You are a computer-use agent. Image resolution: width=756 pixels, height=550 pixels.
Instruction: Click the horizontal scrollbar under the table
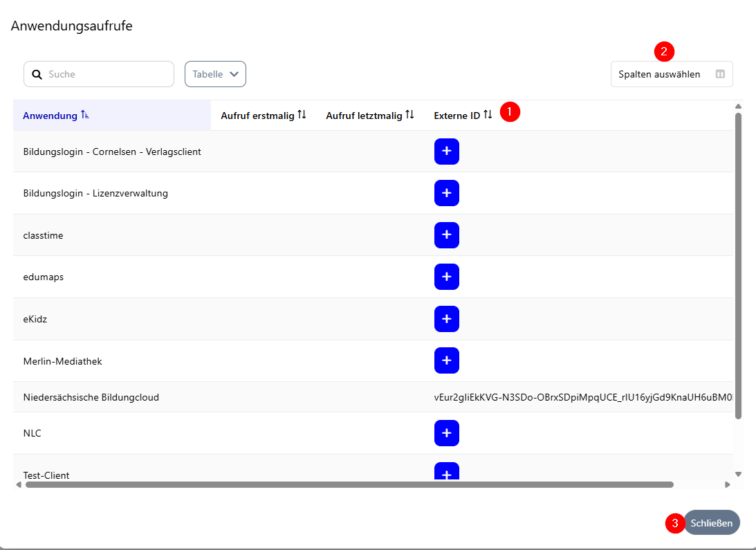(349, 485)
